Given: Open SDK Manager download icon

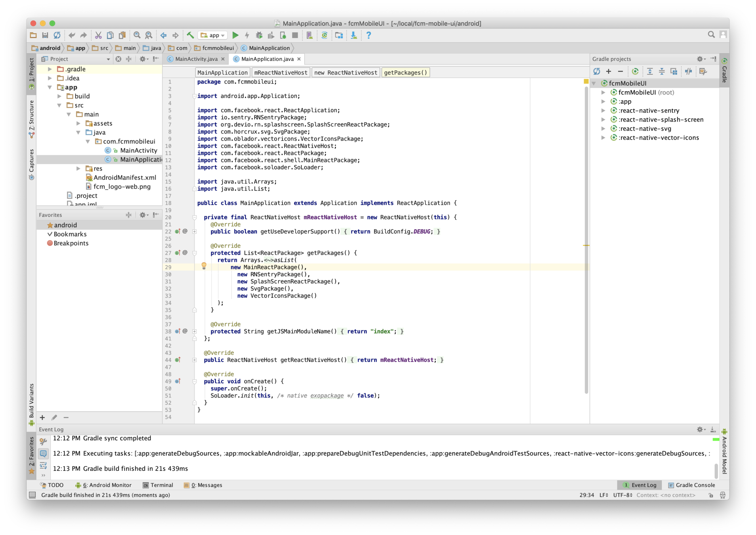Looking at the screenshot, I should coord(353,35).
